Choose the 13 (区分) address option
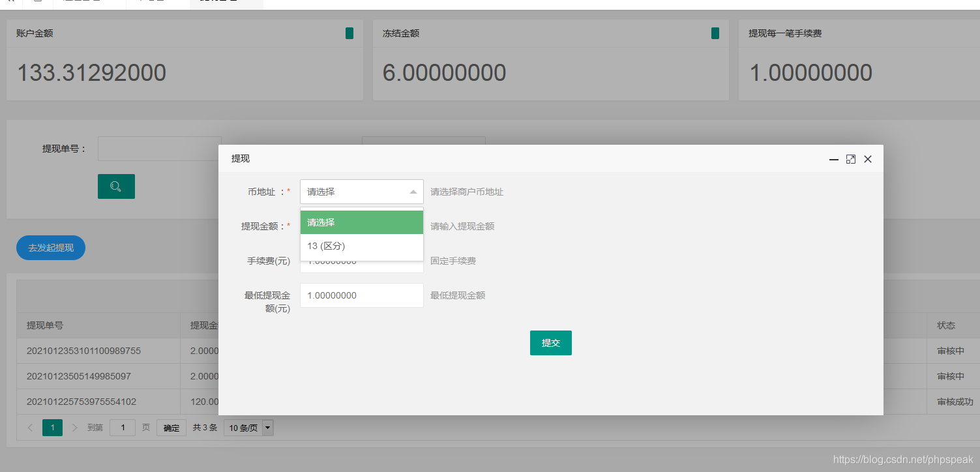 tap(362, 246)
